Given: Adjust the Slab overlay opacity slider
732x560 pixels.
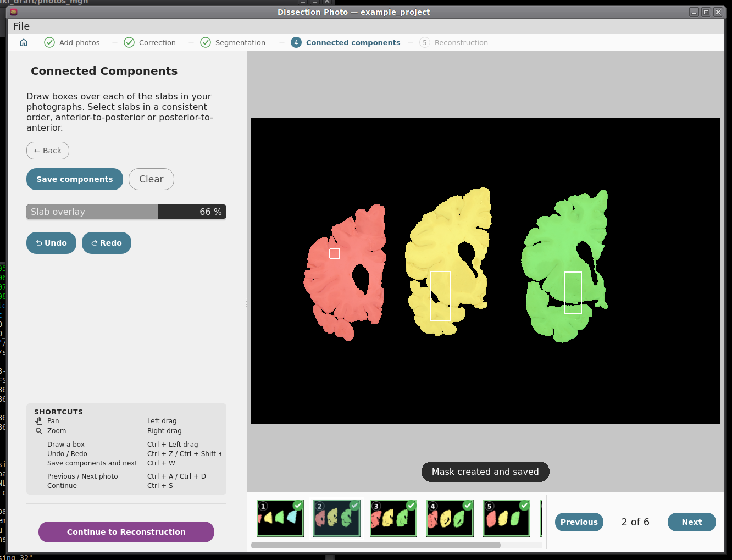Looking at the screenshot, I should point(126,212).
